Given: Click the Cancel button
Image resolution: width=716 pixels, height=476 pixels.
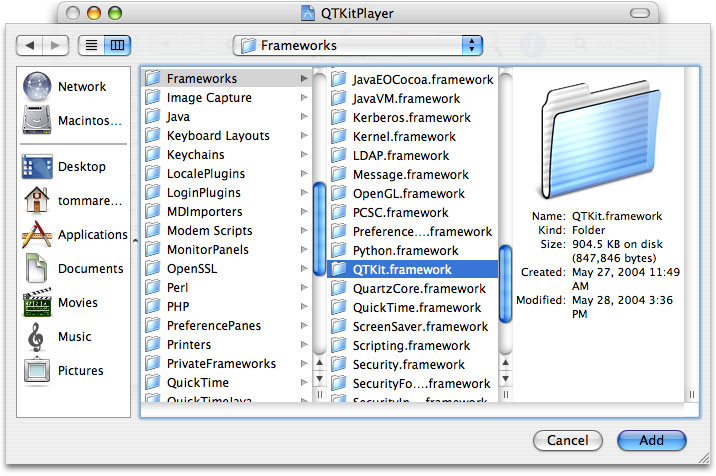Looking at the screenshot, I should 568,440.
